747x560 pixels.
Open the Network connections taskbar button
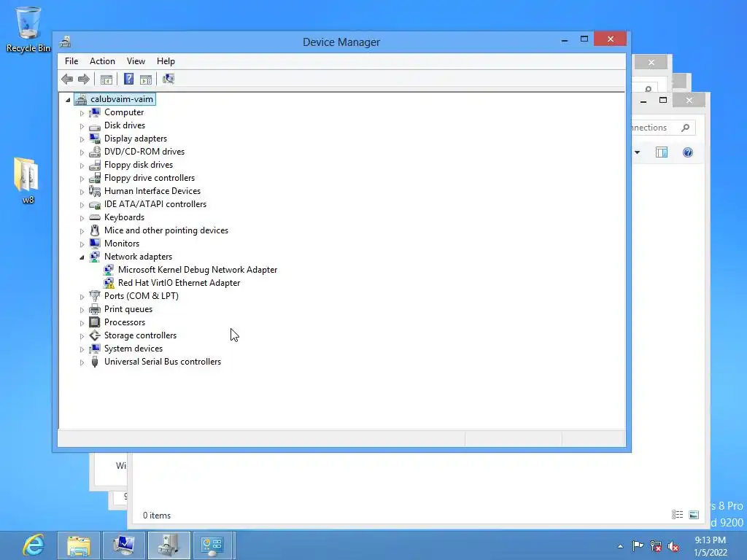[x=212, y=545]
